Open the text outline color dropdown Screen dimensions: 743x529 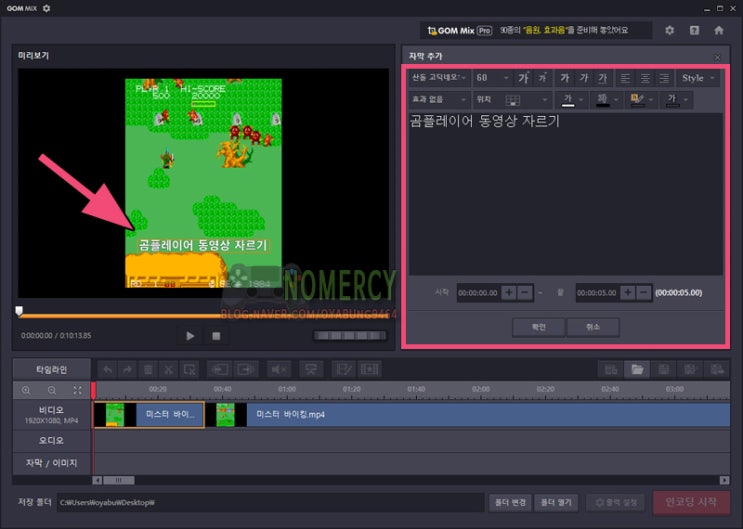pos(607,100)
